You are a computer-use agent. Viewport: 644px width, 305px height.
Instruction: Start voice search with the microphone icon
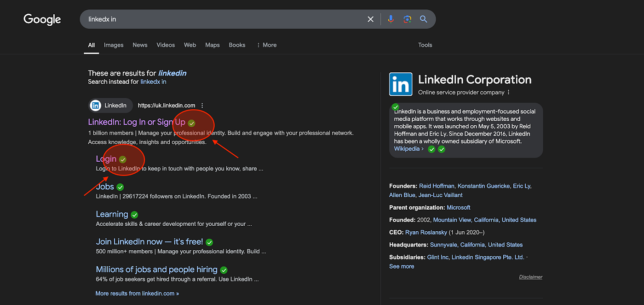coord(391,19)
